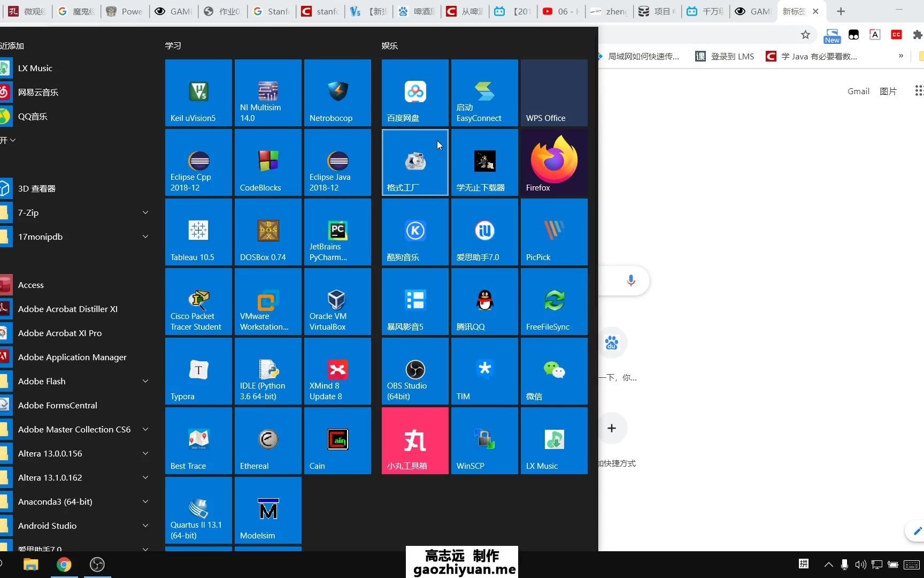
Task: Open File Explorer from the taskbar
Action: click(x=31, y=565)
